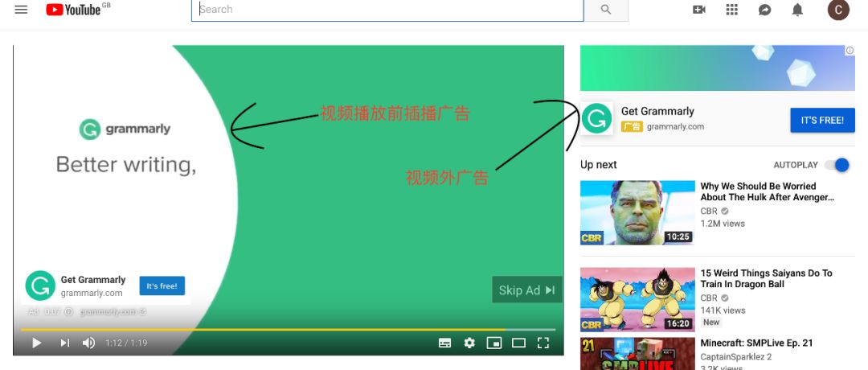Click the yellow video progress bar
The height and width of the screenshot is (370, 868).
pyautogui.click(x=263, y=330)
